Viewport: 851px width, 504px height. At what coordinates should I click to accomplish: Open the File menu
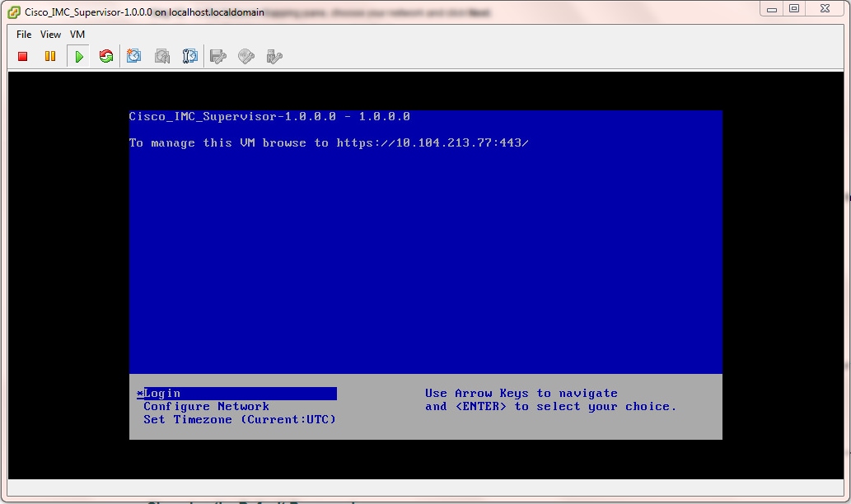[24, 35]
